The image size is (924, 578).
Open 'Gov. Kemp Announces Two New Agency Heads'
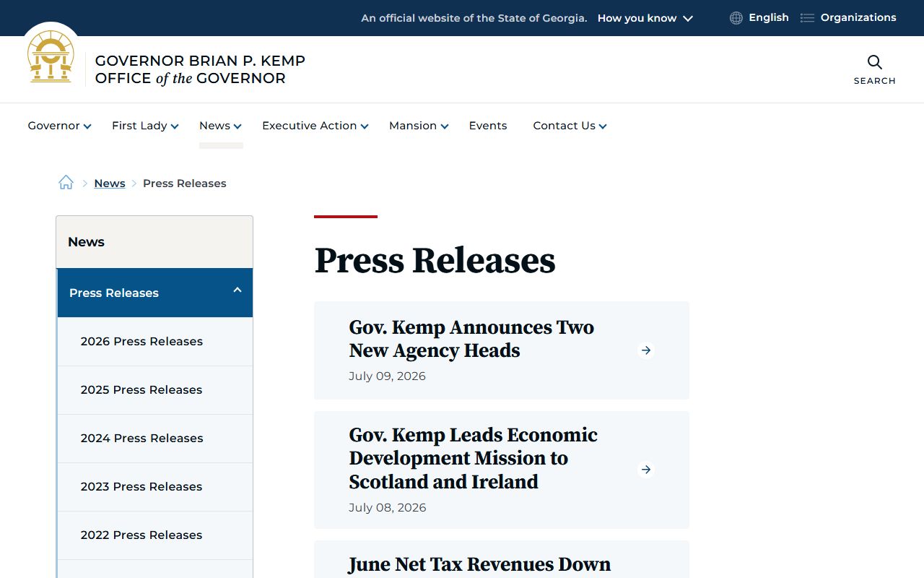(x=471, y=339)
